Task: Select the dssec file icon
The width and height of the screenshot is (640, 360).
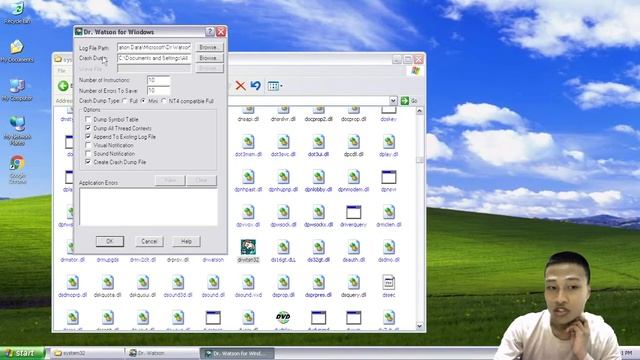Action: click(389, 282)
